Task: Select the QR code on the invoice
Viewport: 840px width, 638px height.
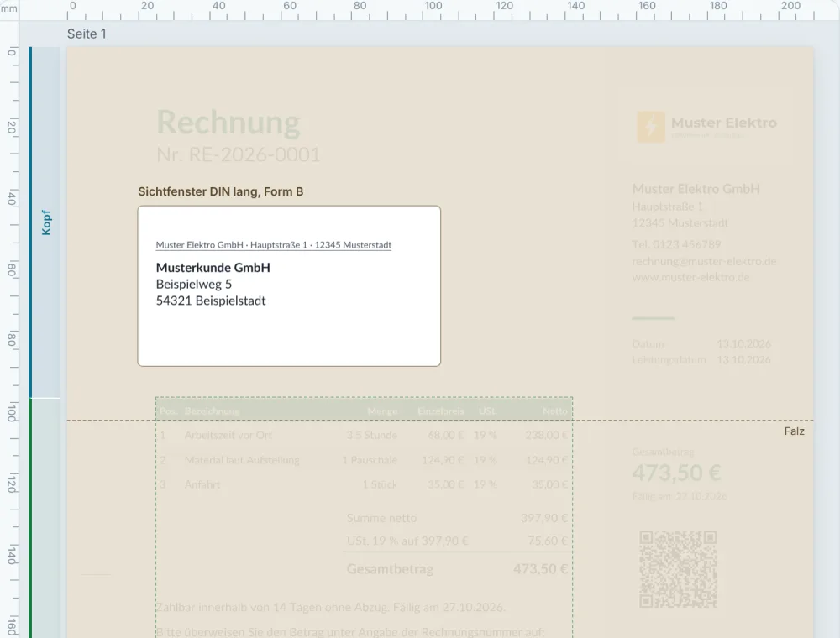Action: 678,569
